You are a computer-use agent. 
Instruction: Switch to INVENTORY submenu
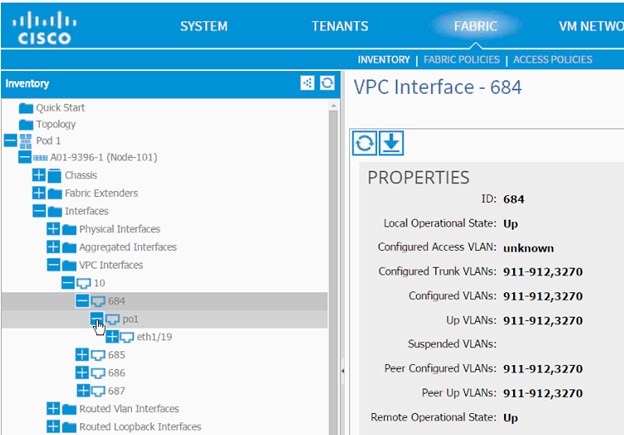[x=384, y=60]
